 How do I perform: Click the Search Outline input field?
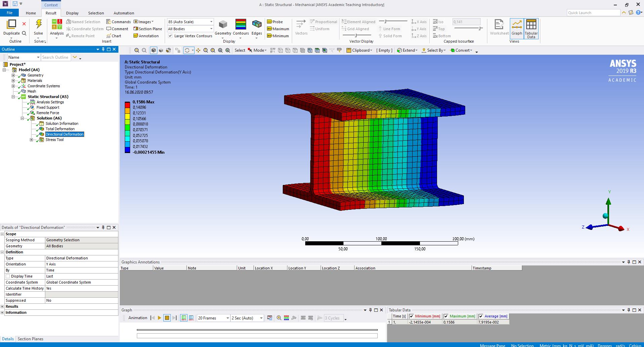[55, 57]
